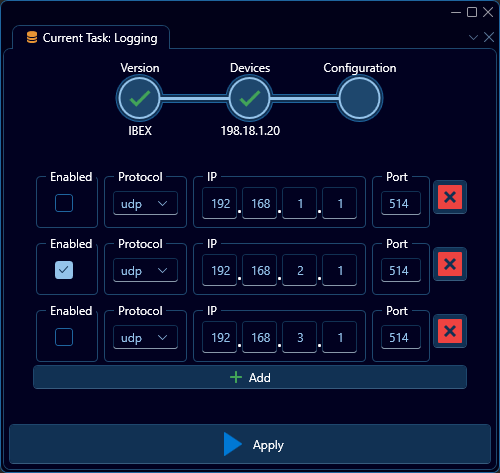This screenshot has width=500, height=473.
Task: Click the orange database icon in tab
Action: pyautogui.click(x=32, y=38)
